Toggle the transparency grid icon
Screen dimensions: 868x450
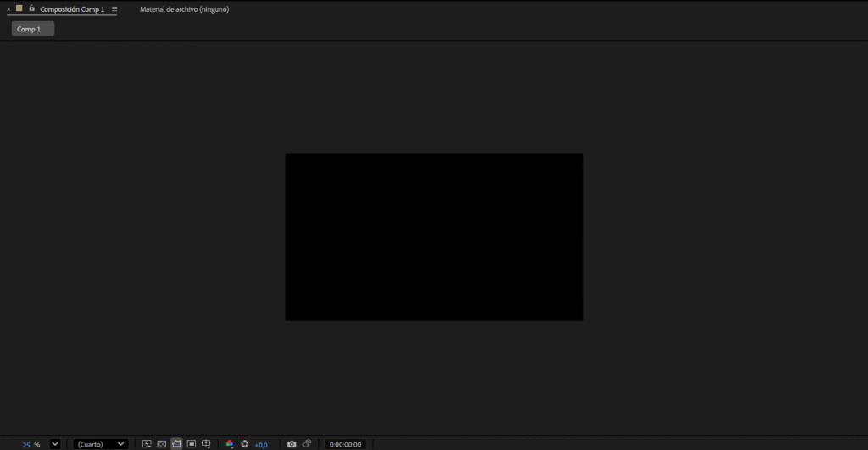pyautogui.click(x=161, y=444)
